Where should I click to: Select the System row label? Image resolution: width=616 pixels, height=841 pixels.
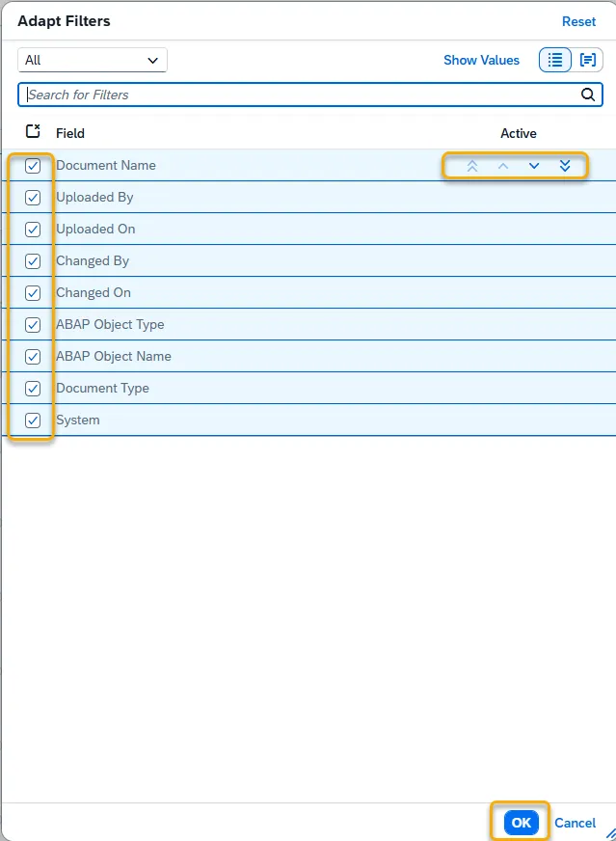(x=78, y=420)
